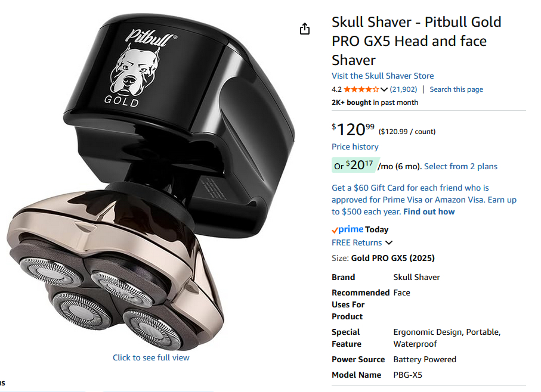Image resolution: width=541 pixels, height=392 pixels.
Task: Choose Select from 2 plans
Action: 460,166
